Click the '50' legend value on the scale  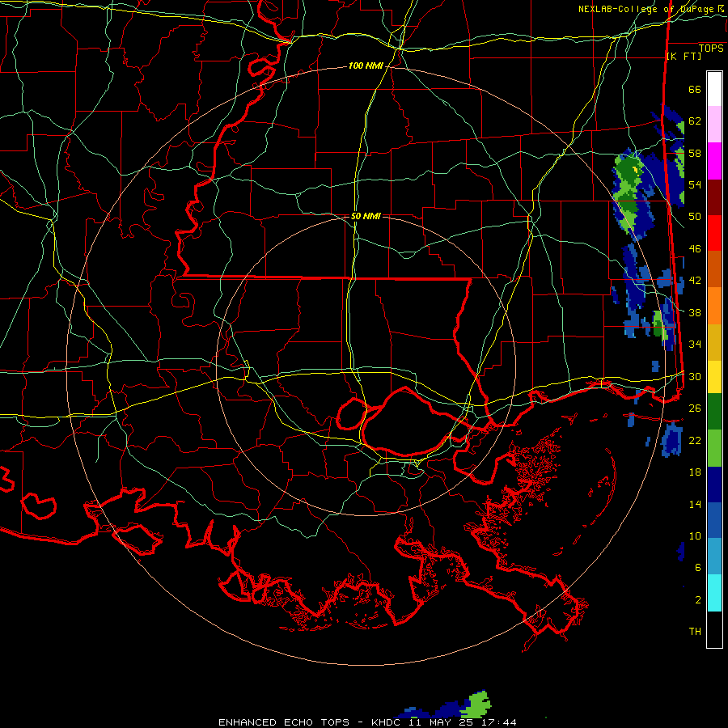pos(695,217)
